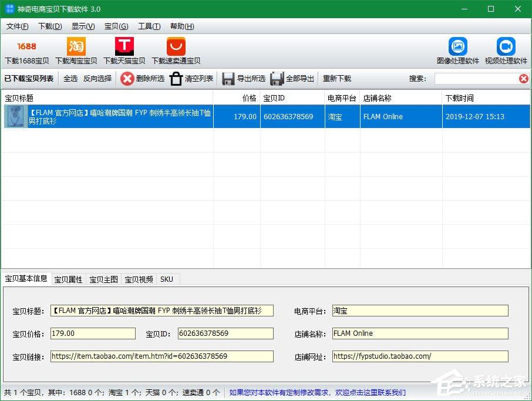Open the image processing software icon
The image size is (532, 401).
click(x=457, y=46)
